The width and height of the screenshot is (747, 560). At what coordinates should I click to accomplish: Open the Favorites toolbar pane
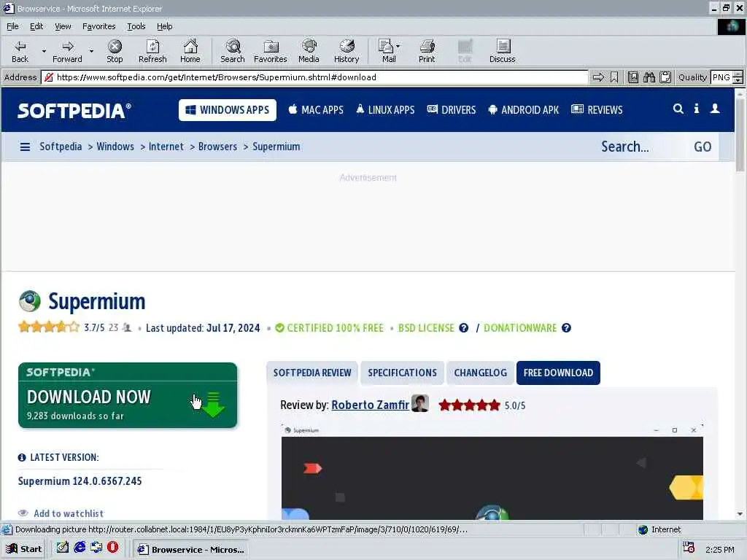(x=270, y=52)
